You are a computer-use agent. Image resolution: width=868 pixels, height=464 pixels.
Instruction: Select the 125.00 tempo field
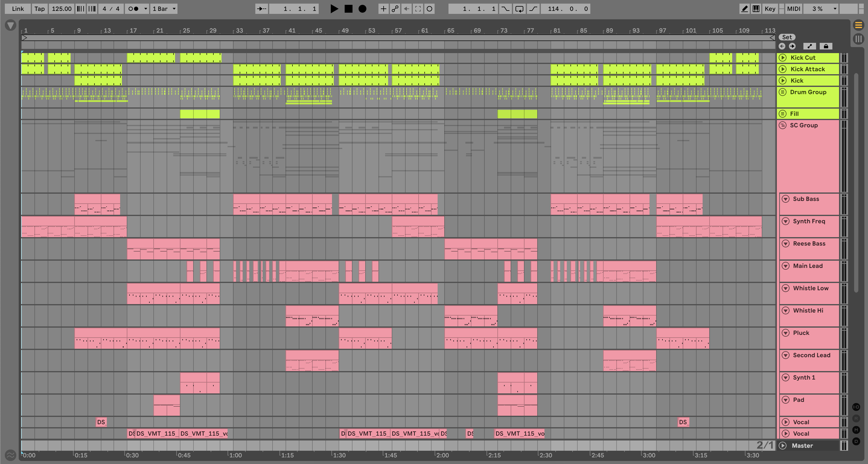[x=61, y=9]
